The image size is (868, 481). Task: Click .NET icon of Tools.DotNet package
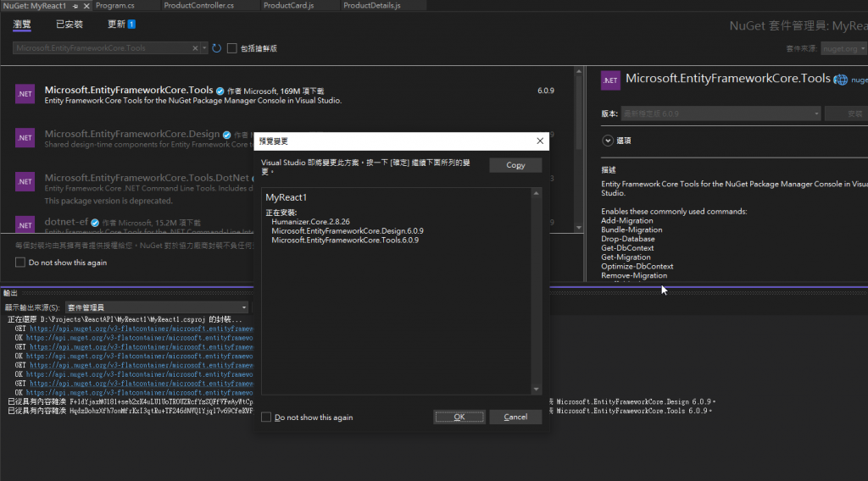pos(25,181)
